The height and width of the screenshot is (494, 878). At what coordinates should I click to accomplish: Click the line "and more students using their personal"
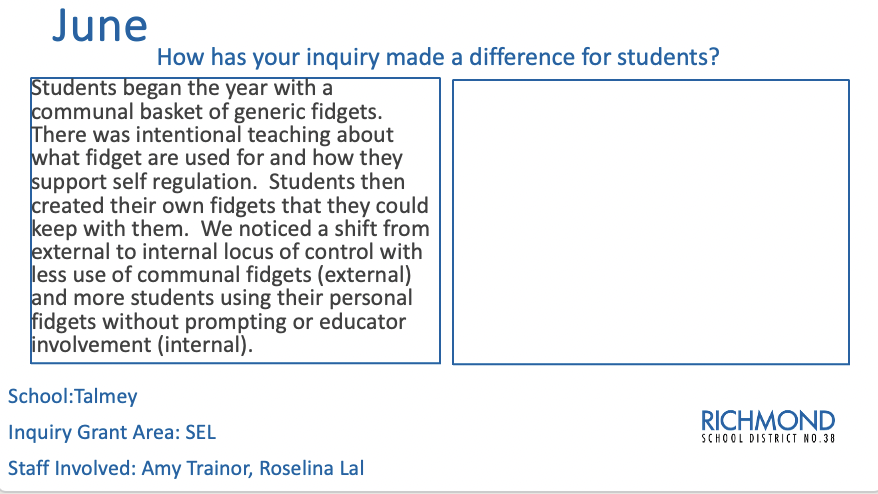point(222,298)
